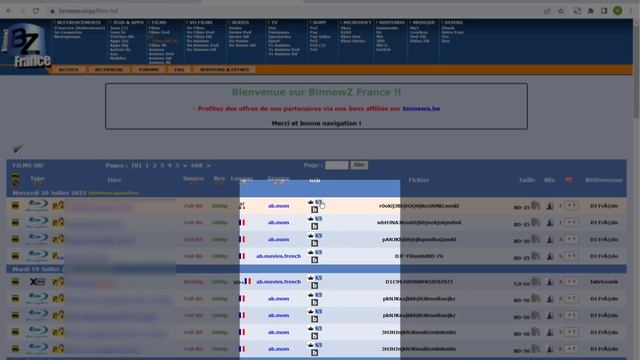Viewport: 640px width, 360px height.
Task: Click the film strip icon in fabricasek row
Action: (x=15, y=282)
